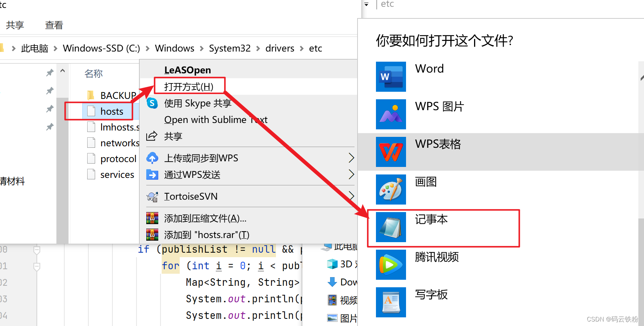Viewport: 644px width, 326px height.
Task: Click the WPS cloud upload icon
Action: click(152, 158)
